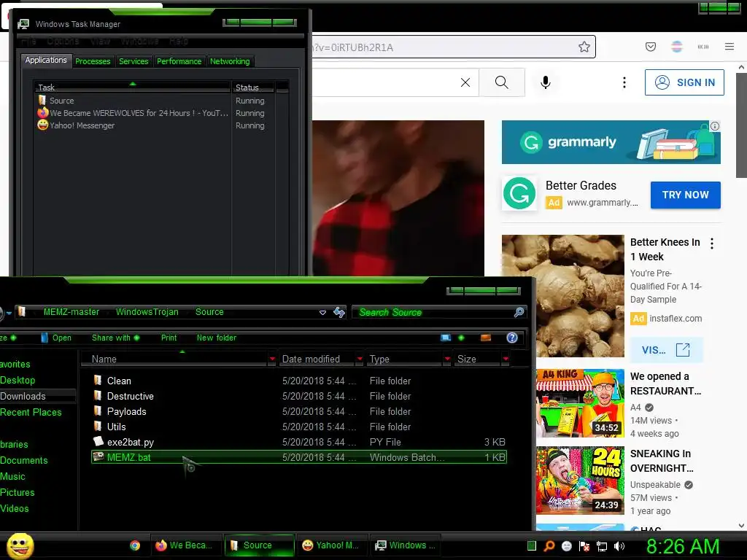747x560 pixels.
Task: Sort Task Manager by Task column
Action: (x=132, y=87)
